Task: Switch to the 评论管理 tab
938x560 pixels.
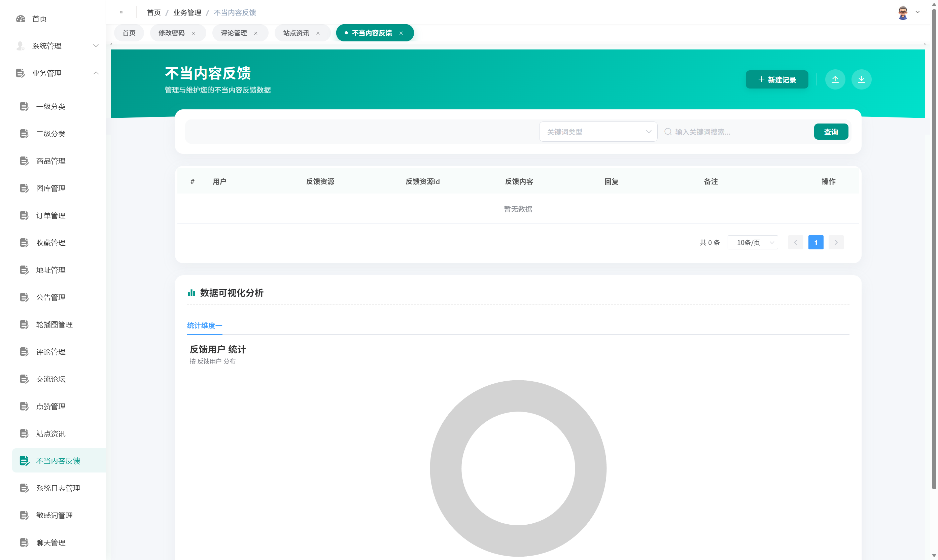Action: click(x=234, y=33)
